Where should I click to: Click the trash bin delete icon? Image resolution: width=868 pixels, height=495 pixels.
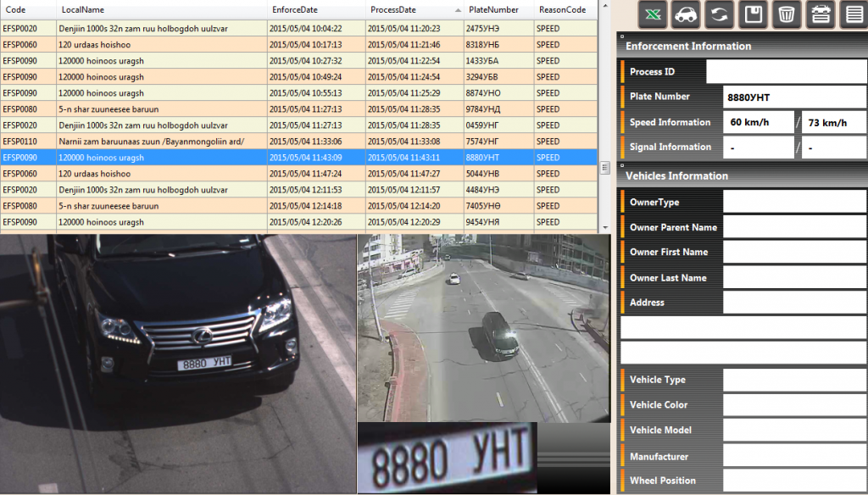[786, 14]
